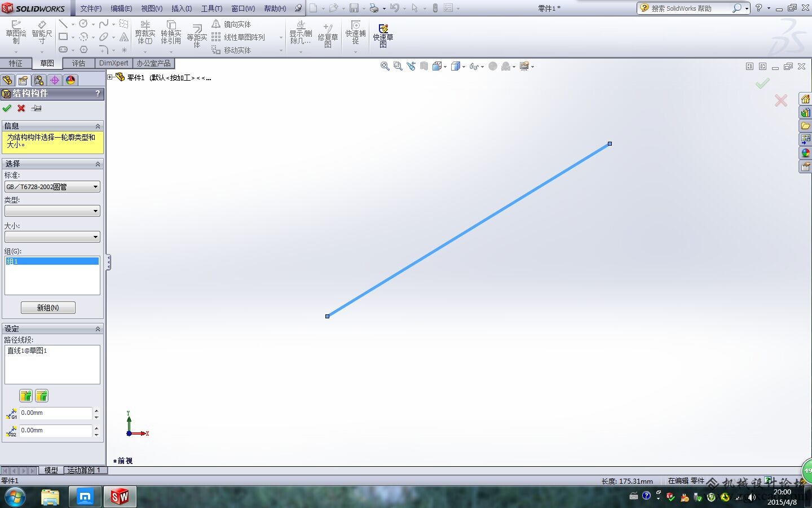Pick the Line sketch tool
The width and height of the screenshot is (812, 508).
(63, 24)
